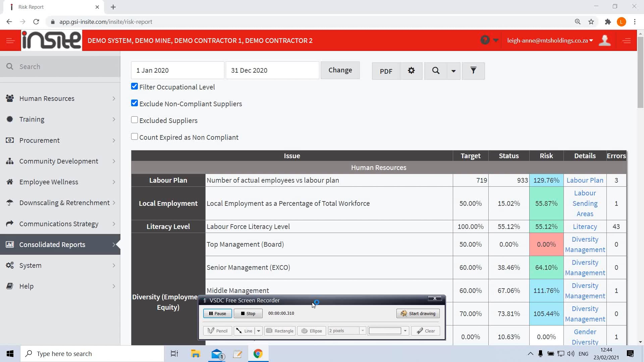
Task: Open the Line tool dropdown in VSDC
Action: (258, 330)
